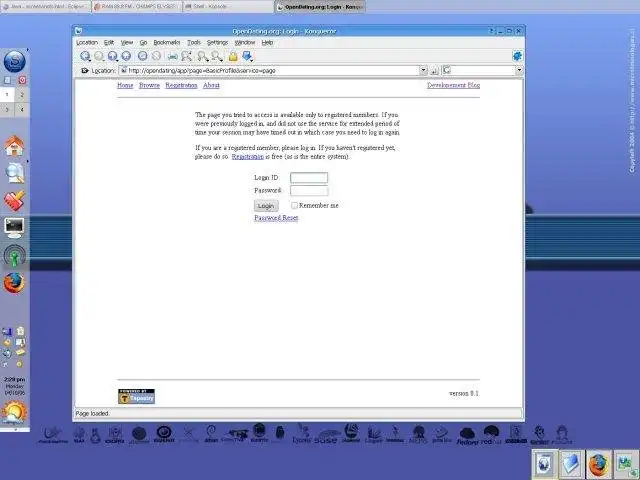This screenshot has height=480, width=640.
Task: Click the Konqueror gear throbber icon
Action: pos(517,56)
